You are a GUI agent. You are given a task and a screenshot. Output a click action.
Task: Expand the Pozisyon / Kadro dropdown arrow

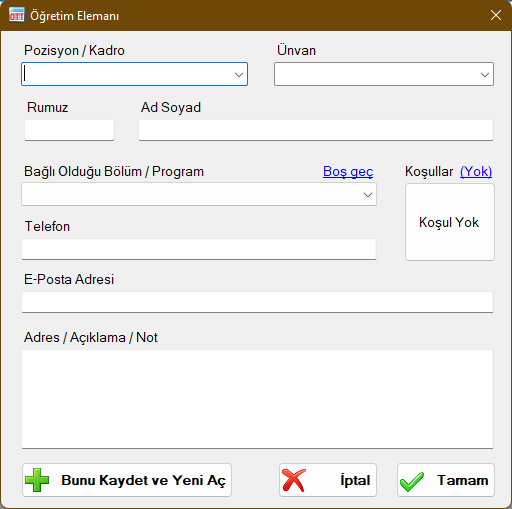[x=239, y=74]
